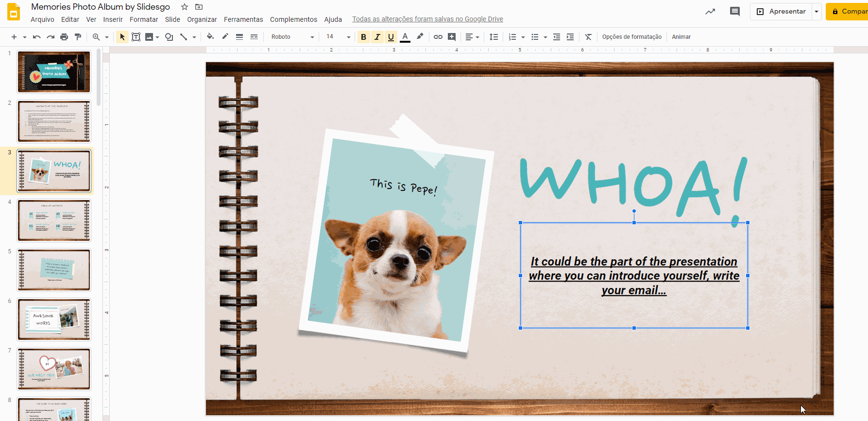Expand numbered list style options arrow
Image resolution: width=868 pixels, height=421 pixels.
(x=523, y=37)
